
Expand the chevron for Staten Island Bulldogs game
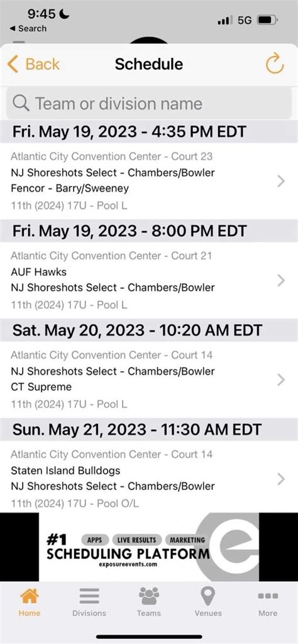[281, 479]
